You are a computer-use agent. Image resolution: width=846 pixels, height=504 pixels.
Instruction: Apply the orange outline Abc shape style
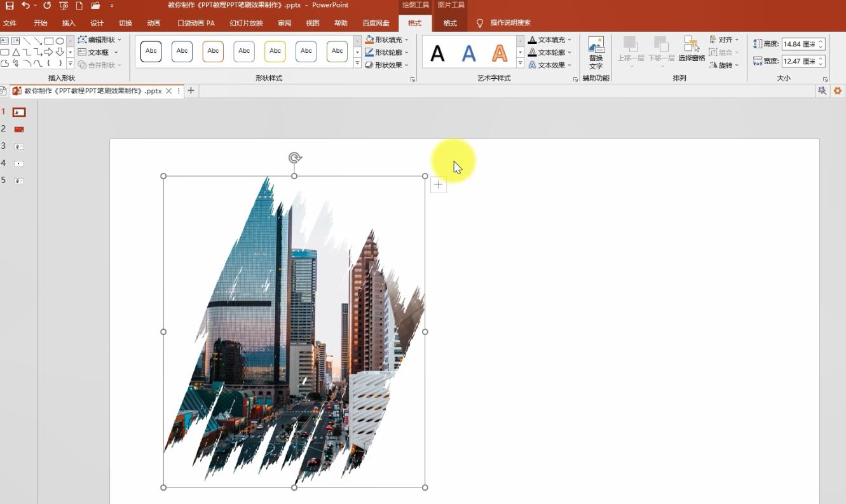(x=213, y=51)
